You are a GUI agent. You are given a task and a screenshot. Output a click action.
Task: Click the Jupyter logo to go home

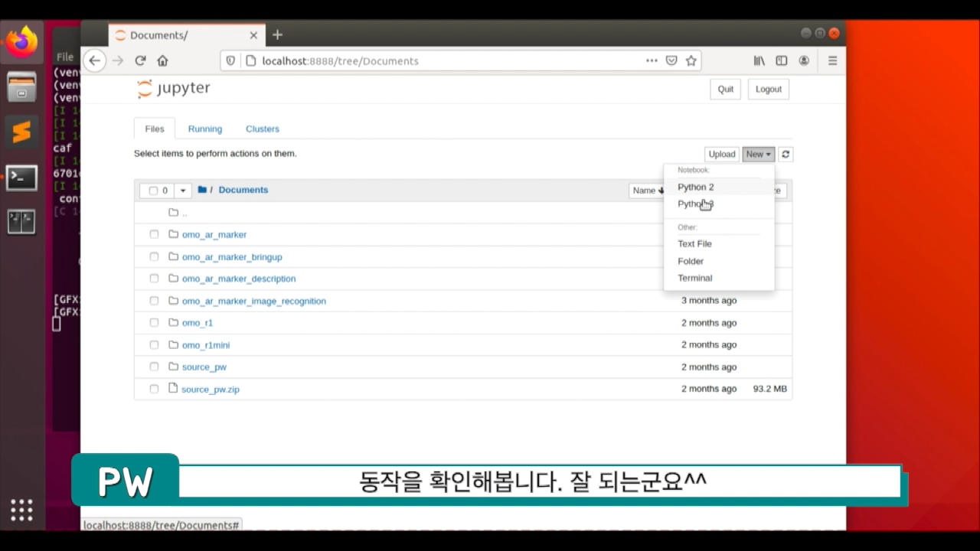173,88
